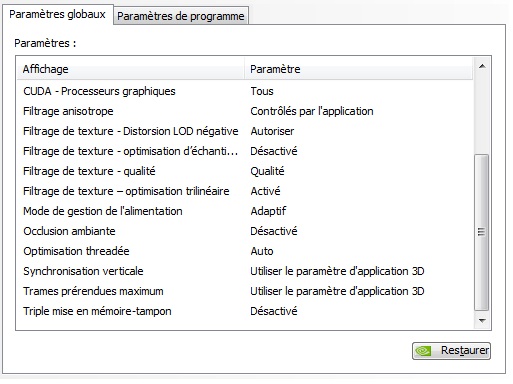Viewport: 513px width, 384px height.
Task: Select the CUDA - Processeurs graphiques row
Action: coord(245,91)
